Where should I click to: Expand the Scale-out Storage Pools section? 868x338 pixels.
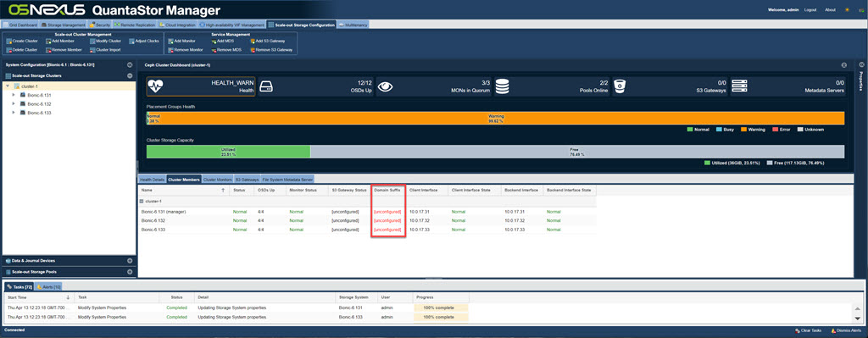click(130, 272)
